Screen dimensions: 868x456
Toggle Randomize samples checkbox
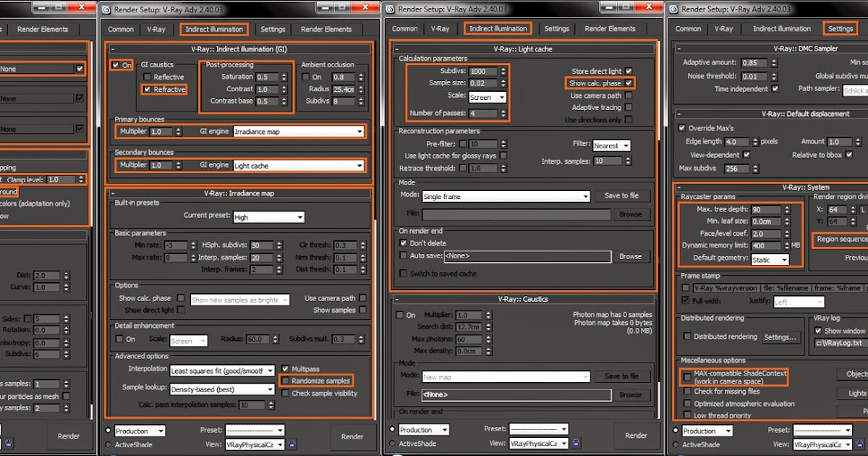tap(286, 381)
